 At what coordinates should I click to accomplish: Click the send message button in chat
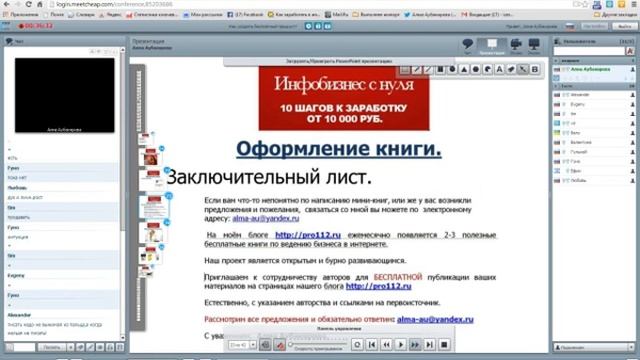point(52,347)
